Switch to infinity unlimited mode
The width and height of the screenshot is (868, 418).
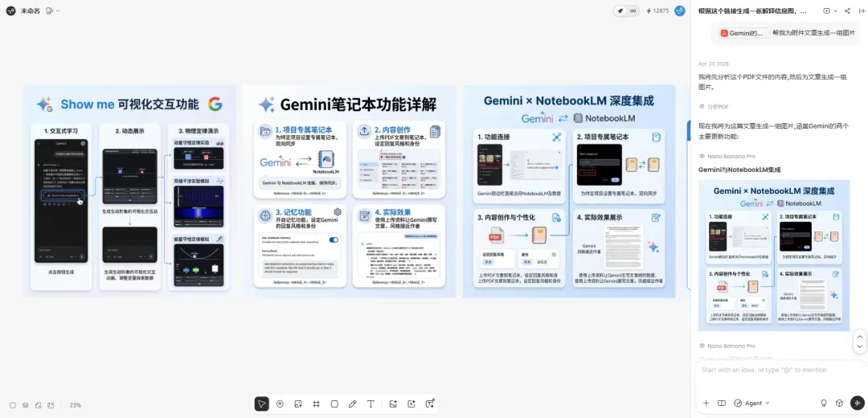[x=633, y=10]
